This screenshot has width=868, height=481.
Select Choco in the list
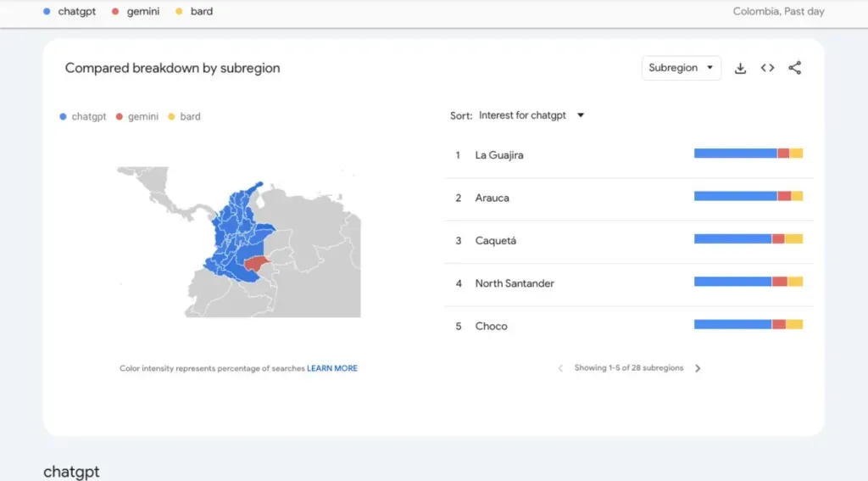coord(491,326)
